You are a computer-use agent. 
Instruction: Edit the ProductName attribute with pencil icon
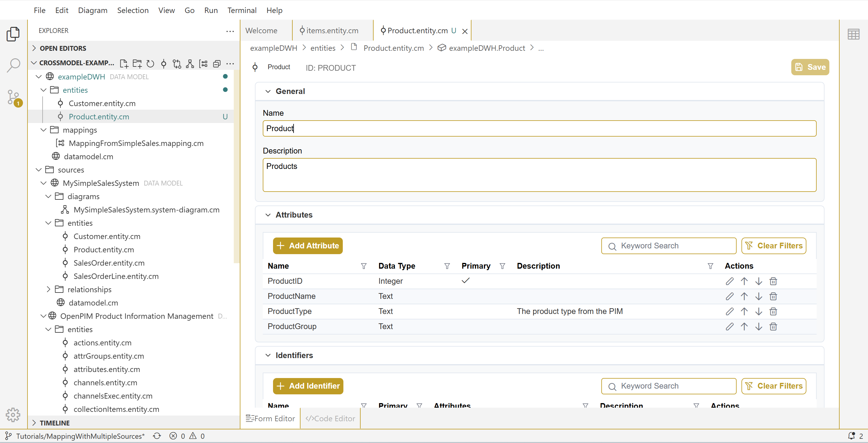pyautogui.click(x=729, y=296)
